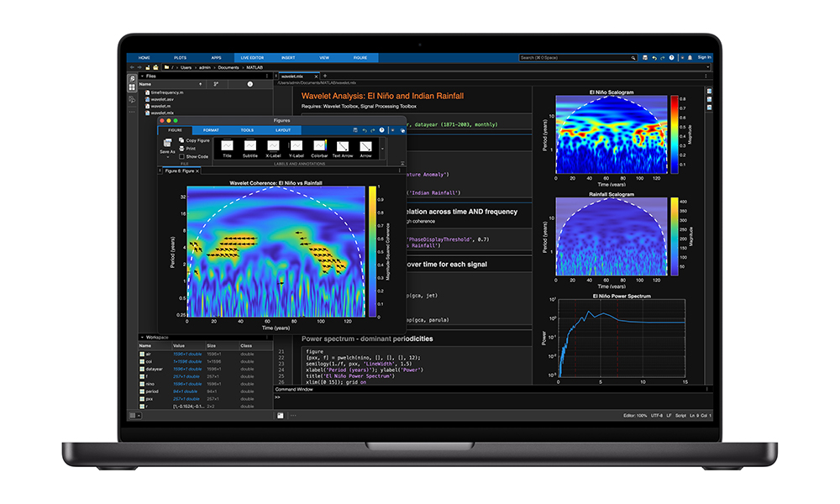Insert a Colorbar from the gallery

pyautogui.click(x=319, y=146)
